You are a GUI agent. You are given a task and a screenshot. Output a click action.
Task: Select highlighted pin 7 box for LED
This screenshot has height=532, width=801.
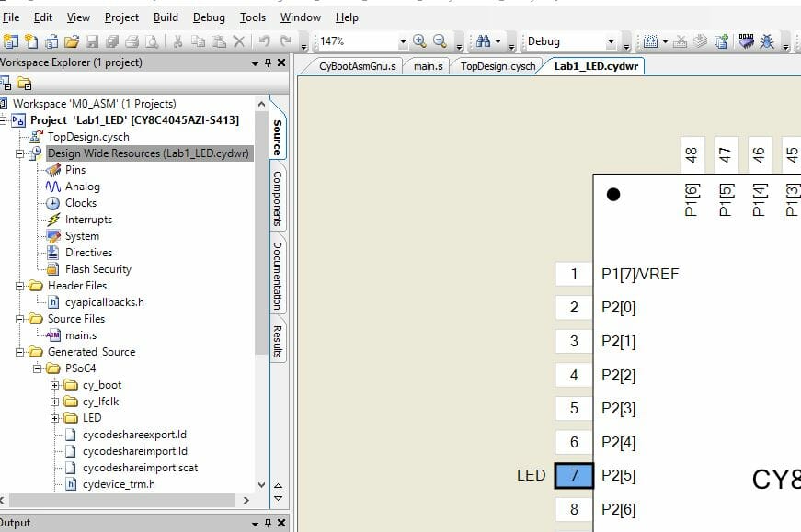[x=574, y=476]
